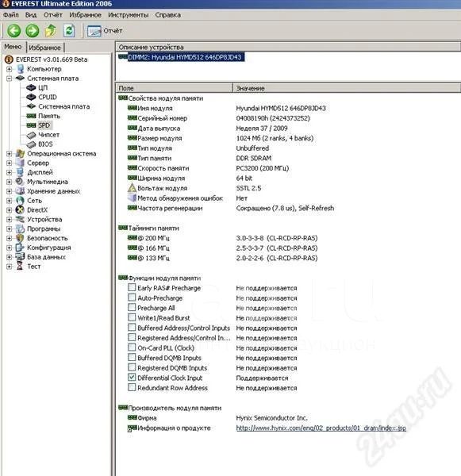
Task: Open the hynix.com product information link
Action: [321, 428]
